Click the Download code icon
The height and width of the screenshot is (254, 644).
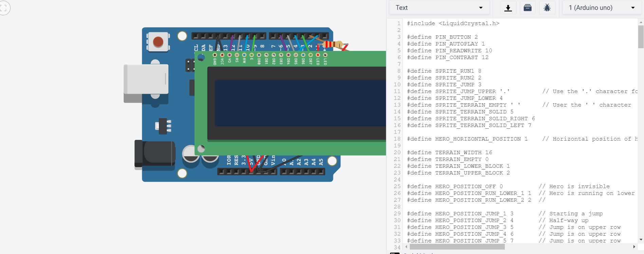pos(508,7)
